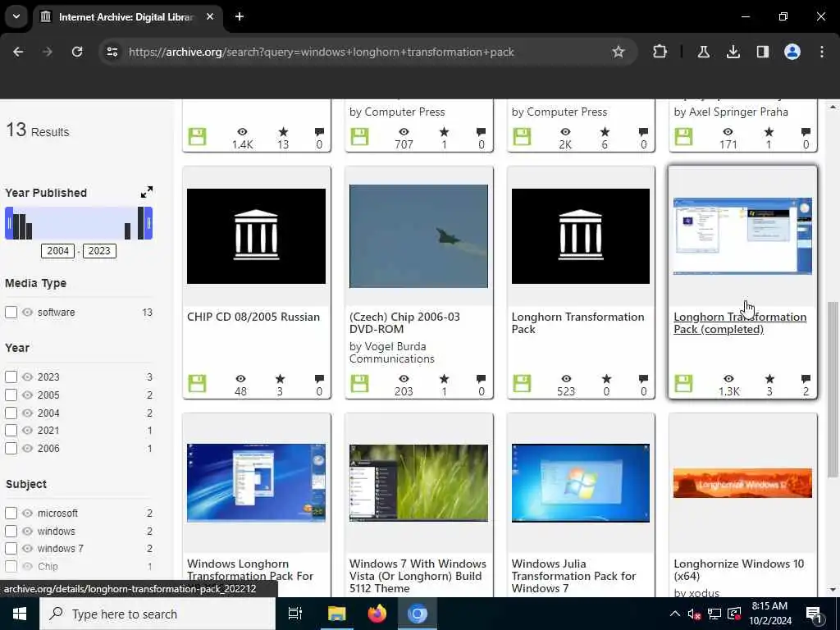Check the 2006 year filter
840x630 pixels.
pos(11,449)
